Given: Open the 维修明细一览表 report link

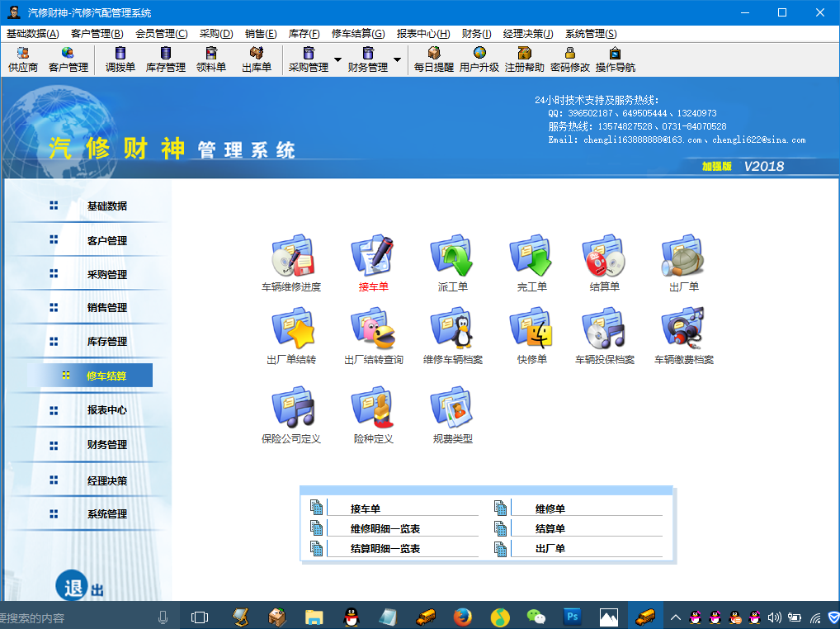Looking at the screenshot, I should coord(385,529).
